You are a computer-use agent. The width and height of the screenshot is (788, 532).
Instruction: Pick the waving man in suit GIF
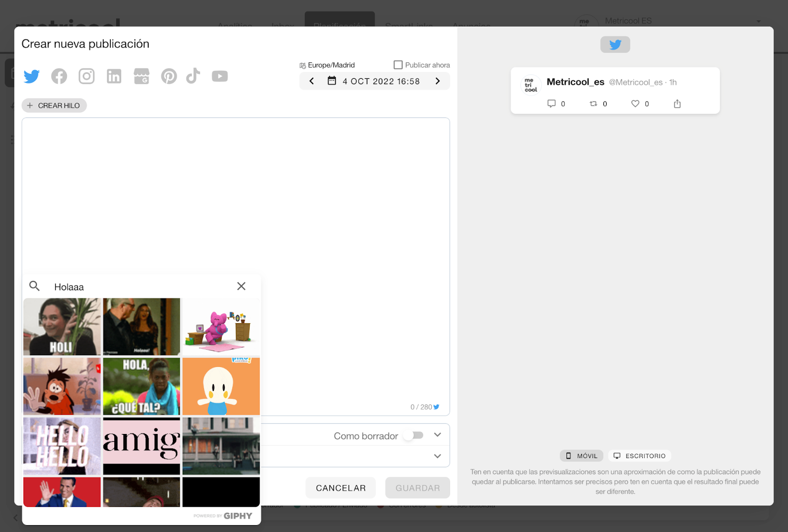click(x=62, y=492)
